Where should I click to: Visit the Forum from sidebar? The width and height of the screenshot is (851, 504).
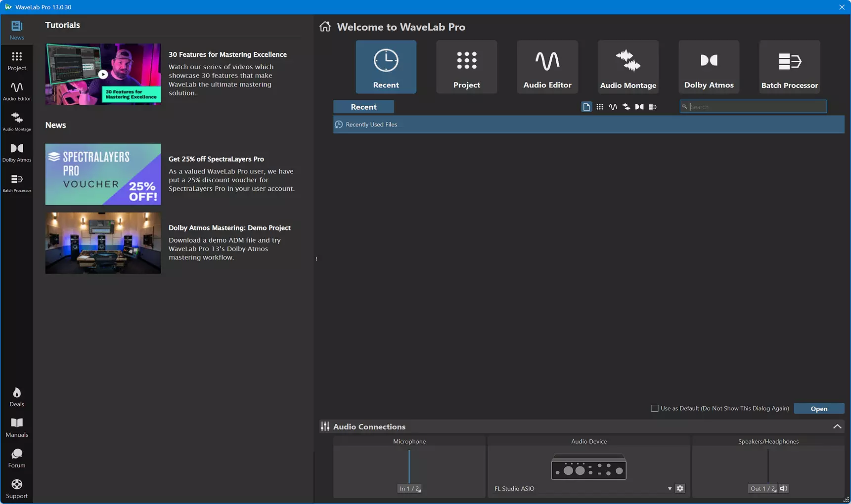17,459
